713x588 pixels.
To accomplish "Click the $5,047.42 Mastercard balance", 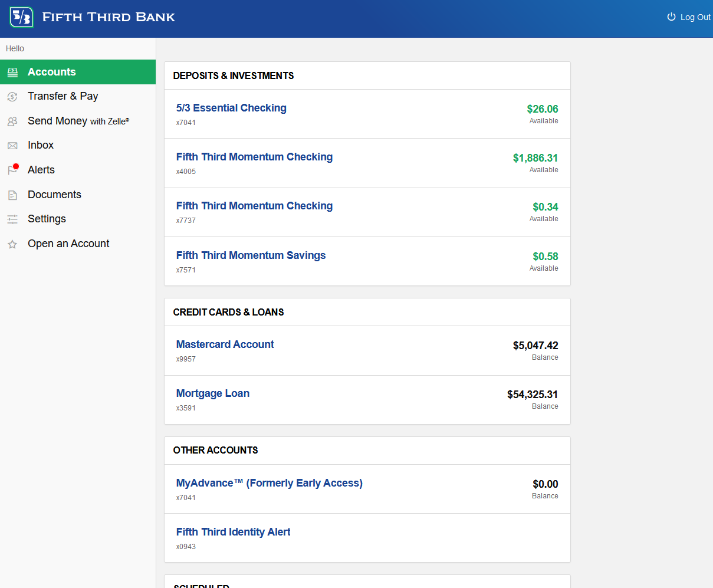I will pyautogui.click(x=535, y=346).
